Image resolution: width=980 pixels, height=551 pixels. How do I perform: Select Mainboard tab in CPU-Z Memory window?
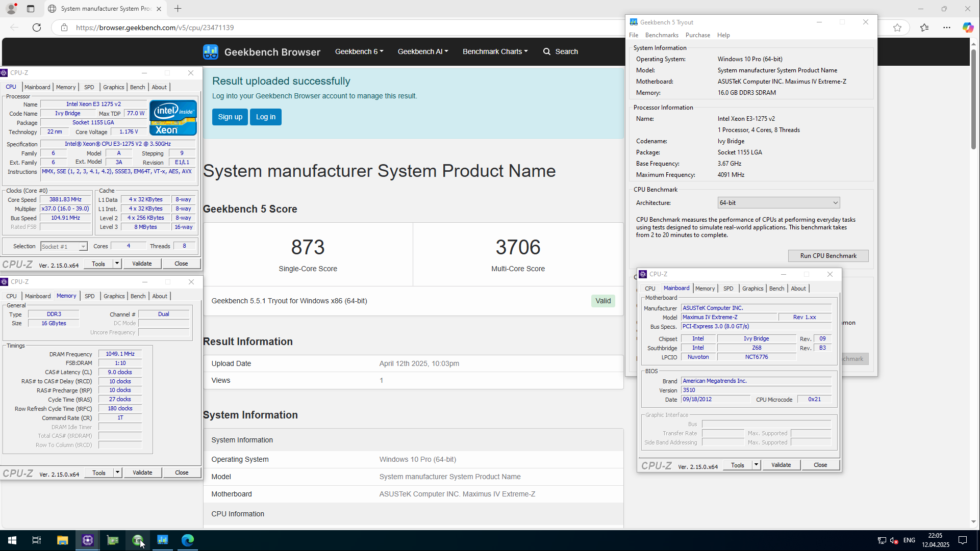coord(38,296)
